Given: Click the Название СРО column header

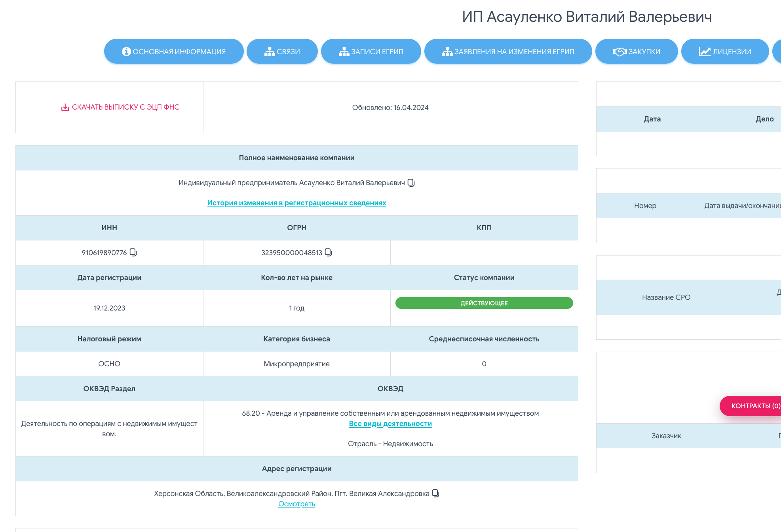Looking at the screenshot, I should coord(666,297).
